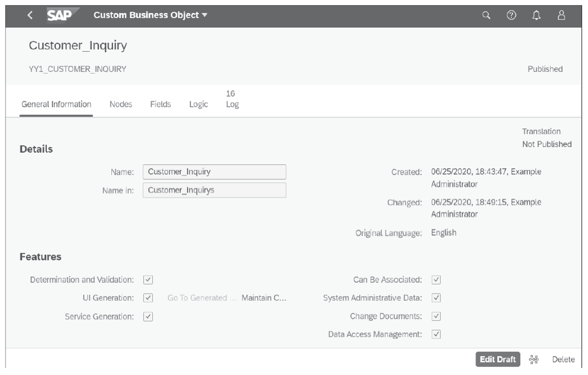Image resolution: width=588 pixels, height=375 pixels.
Task: Uncheck the Service Generation checkbox
Action: (x=148, y=317)
